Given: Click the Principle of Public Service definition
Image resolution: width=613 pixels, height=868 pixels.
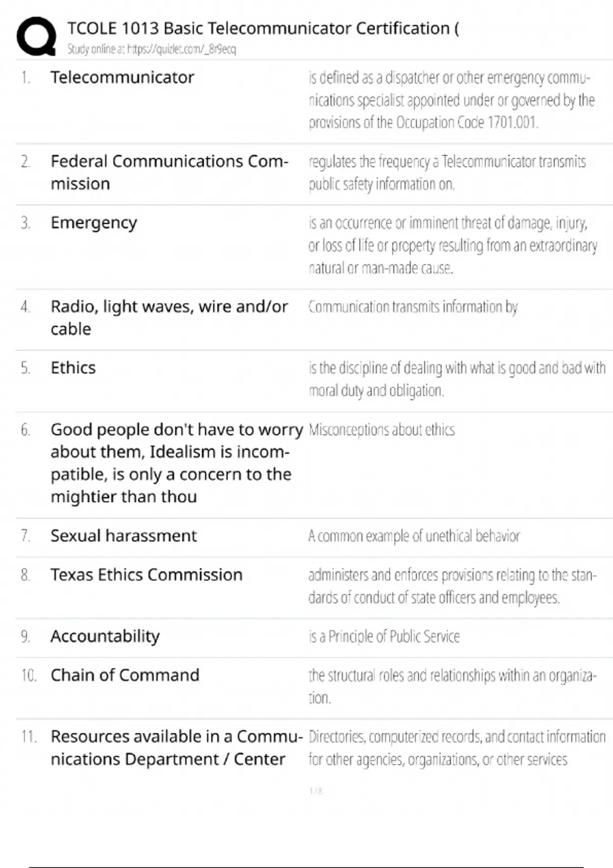Looking at the screenshot, I should [x=384, y=637].
